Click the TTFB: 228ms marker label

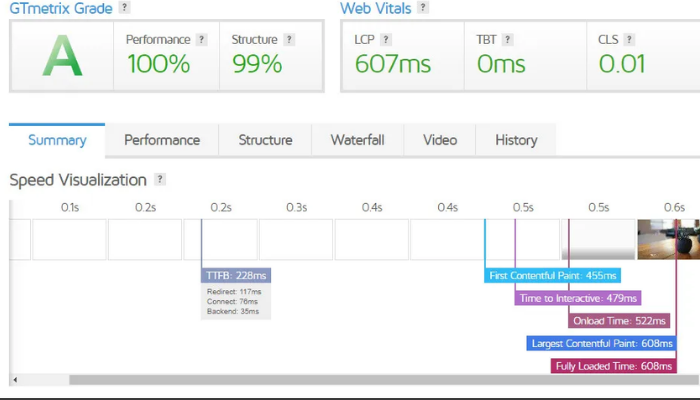(x=236, y=275)
